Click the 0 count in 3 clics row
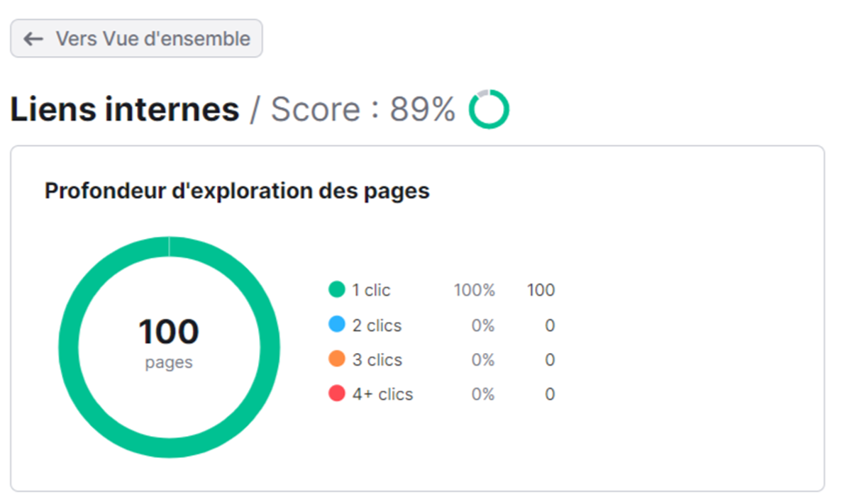The image size is (847, 504). pos(550,360)
